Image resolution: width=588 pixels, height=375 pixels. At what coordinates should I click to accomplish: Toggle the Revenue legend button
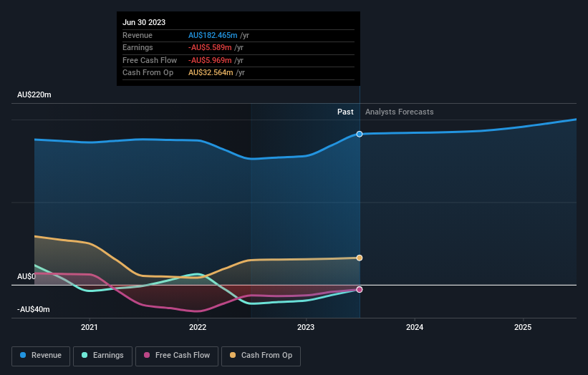coord(41,356)
